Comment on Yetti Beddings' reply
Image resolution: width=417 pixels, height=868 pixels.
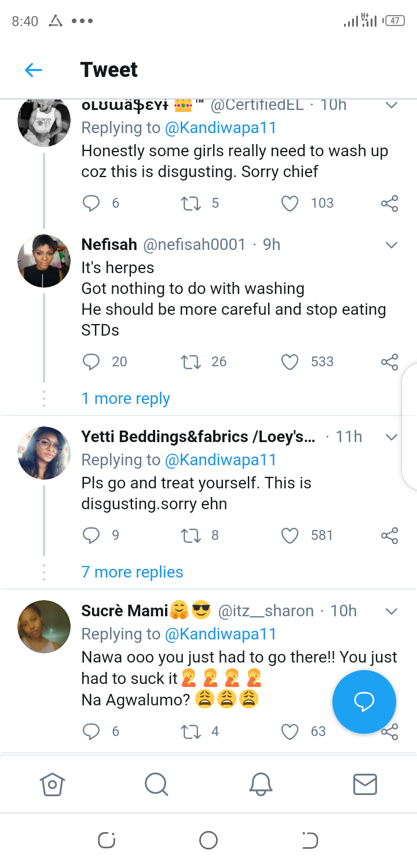92,535
